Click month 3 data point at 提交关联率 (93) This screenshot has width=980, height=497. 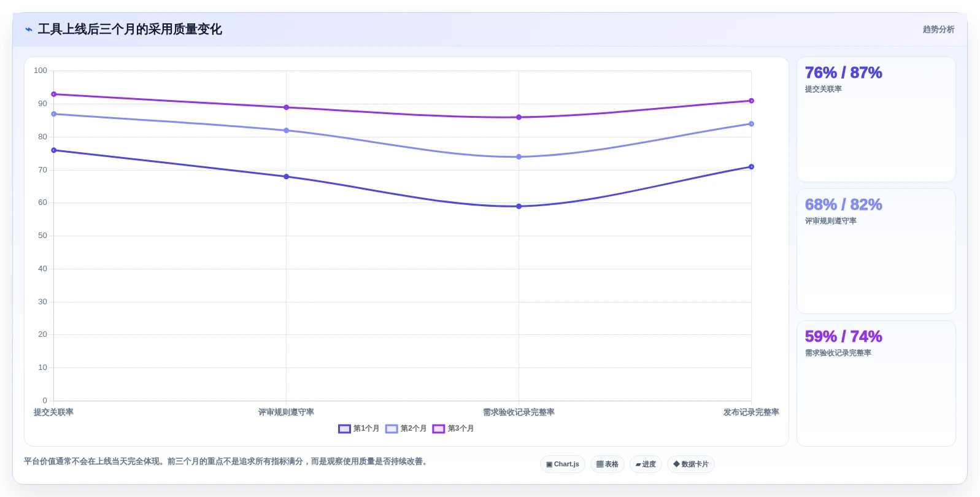(x=53, y=94)
